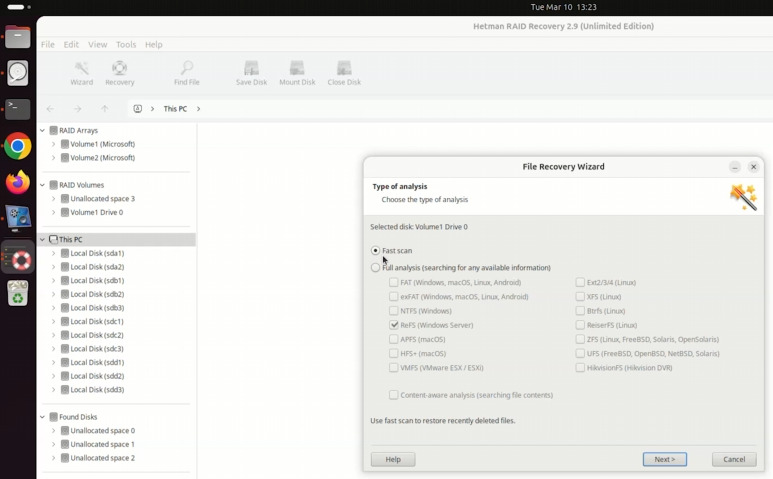Open the Find File tool
773x479 pixels.
click(x=187, y=73)
